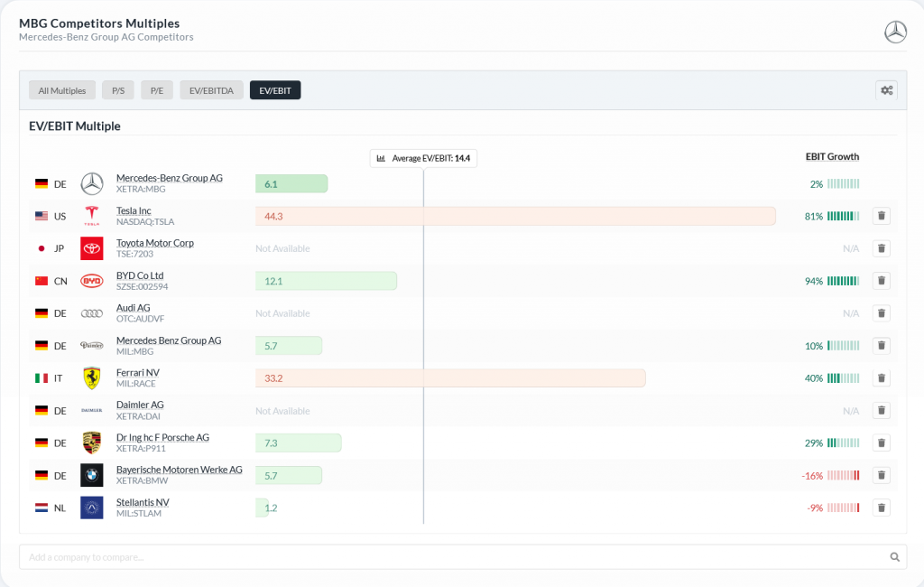The image size is (924, 587).
Task: Click the China flag in BYD row
Action: [x=42, y=281]
